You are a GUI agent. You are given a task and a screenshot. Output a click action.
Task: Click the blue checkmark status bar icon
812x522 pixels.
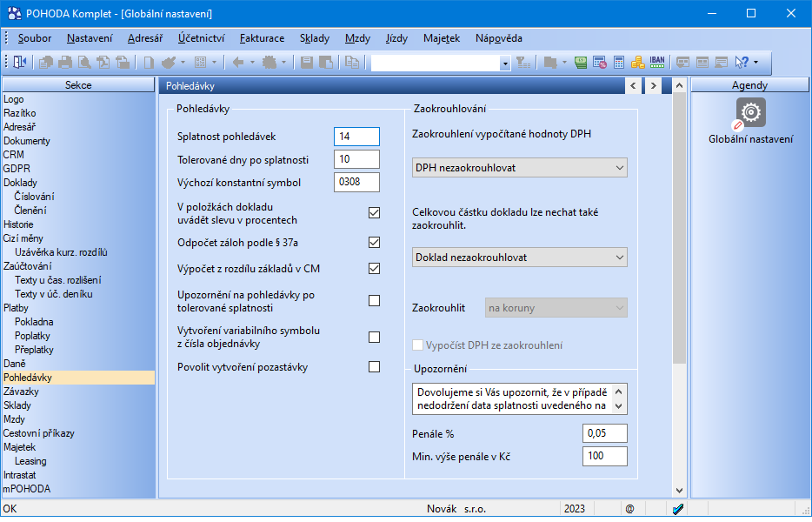[x=678, y=509]
